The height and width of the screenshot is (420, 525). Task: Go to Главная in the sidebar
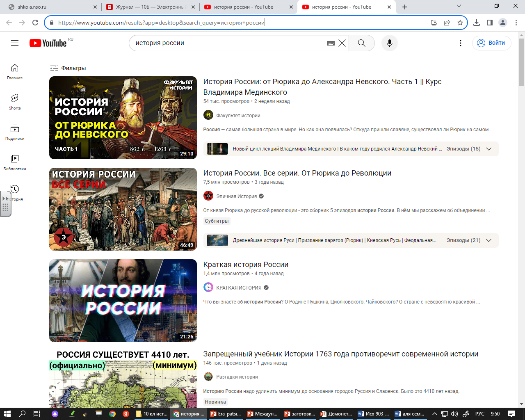(x=15, y=71)
